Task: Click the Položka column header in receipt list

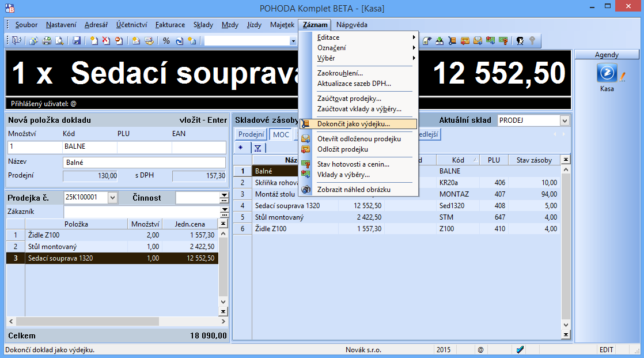Action: tap(77, 224)
